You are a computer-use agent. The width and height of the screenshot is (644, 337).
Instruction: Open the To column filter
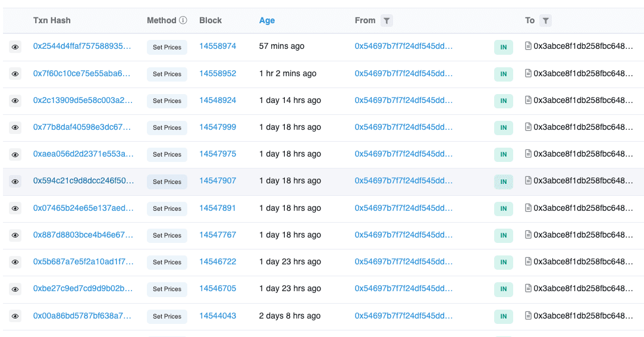[545, 21]
